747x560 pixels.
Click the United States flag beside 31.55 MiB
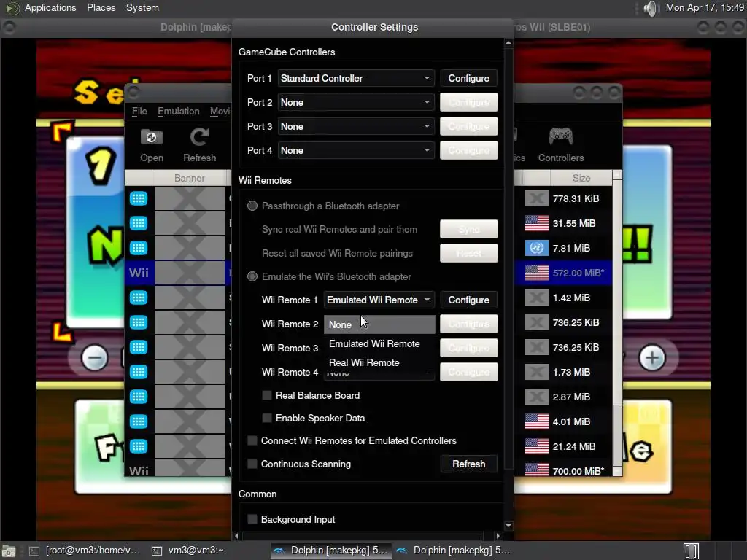[536, 223]
